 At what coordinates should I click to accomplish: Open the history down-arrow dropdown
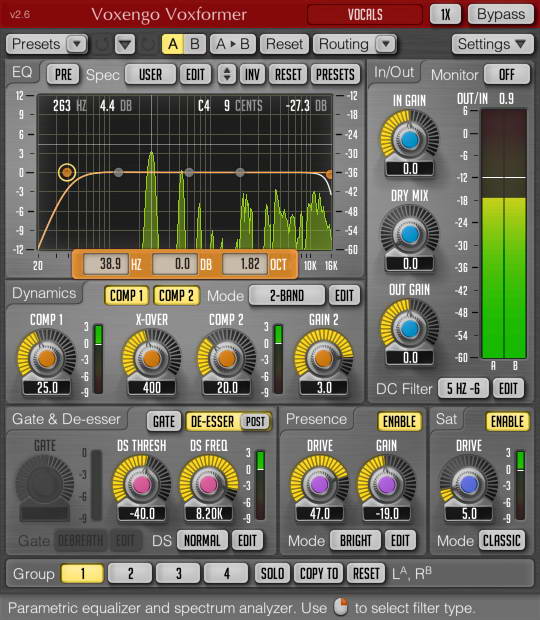click(x=125, y=44)
